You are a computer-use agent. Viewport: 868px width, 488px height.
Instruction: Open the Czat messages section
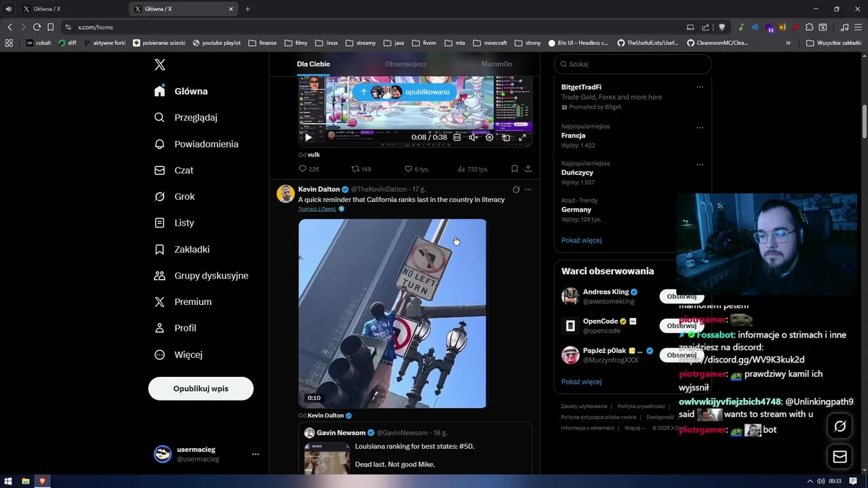pyautogui.click(x=174, y=170)
